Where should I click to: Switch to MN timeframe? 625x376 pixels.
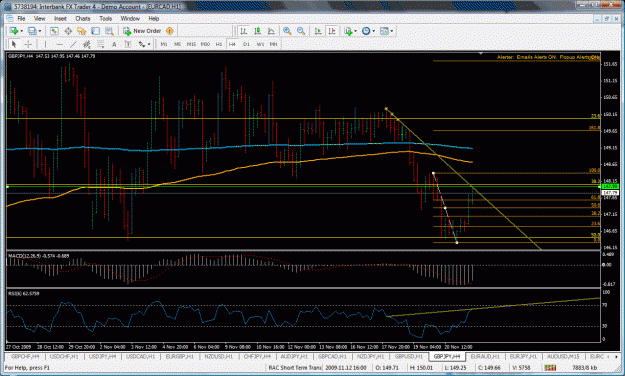click(273, 44)
